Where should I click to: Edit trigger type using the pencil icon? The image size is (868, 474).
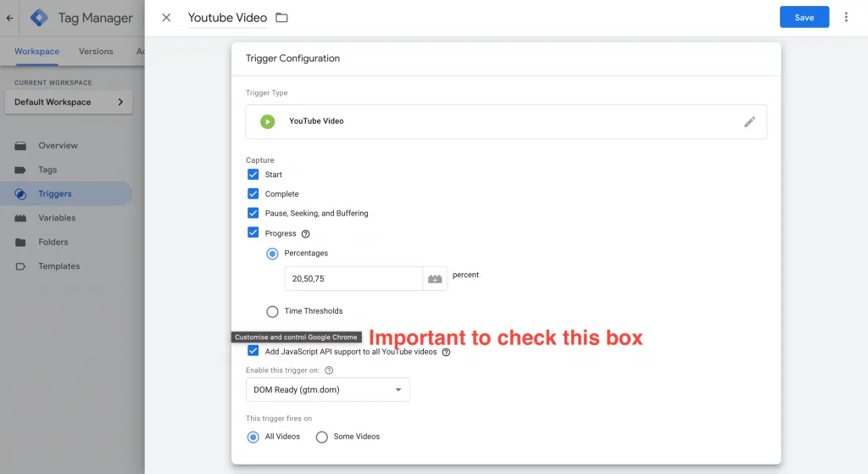[x=749, y=122]
